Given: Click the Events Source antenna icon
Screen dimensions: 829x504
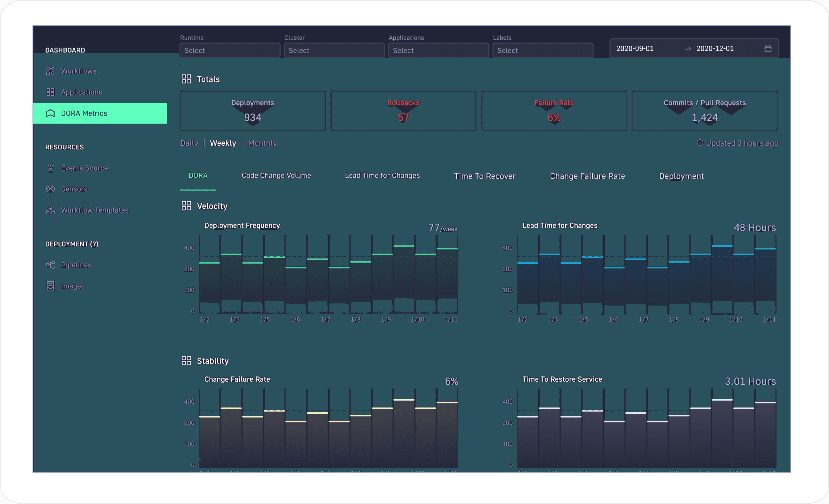Looking at the screenshot, I should point(50,168).
